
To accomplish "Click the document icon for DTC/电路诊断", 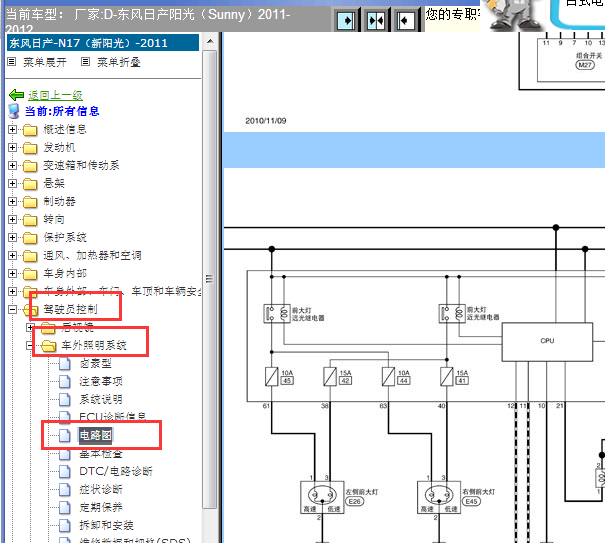I will pyautogui.click(x=64, y=472).
